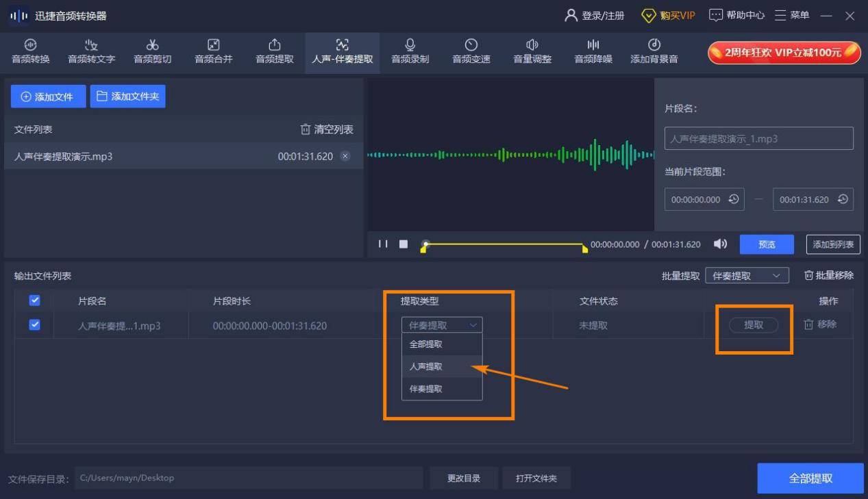The image size is (868, 499).
Task: Click the 添加到列表 button
Action: pos(833,244)
